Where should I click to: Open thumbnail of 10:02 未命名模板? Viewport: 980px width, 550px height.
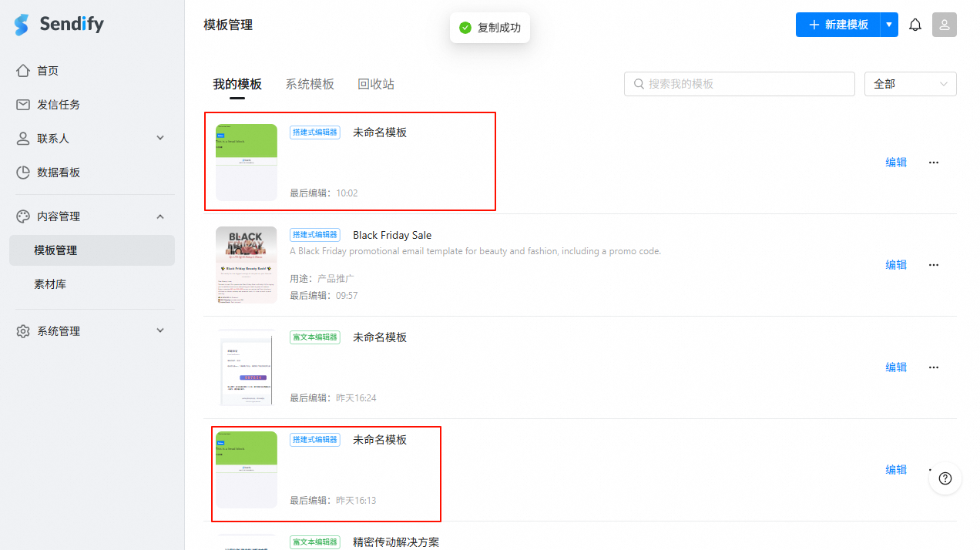pos(247,163)
